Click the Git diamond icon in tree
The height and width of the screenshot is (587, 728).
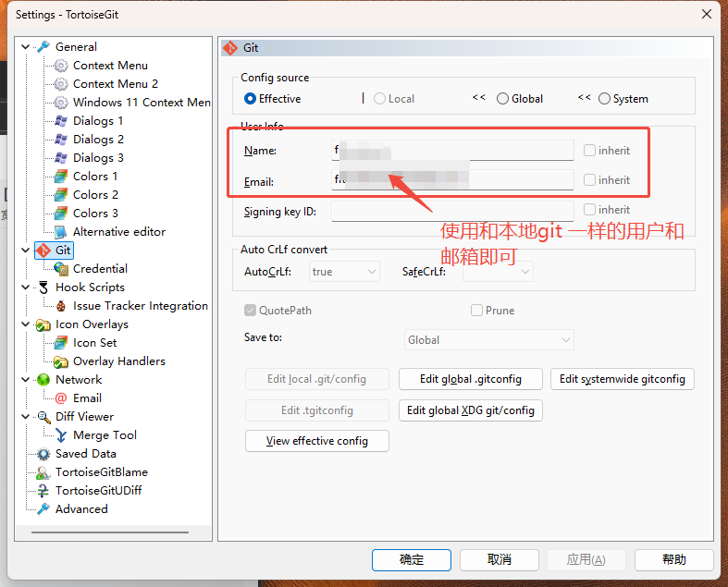pos(43,251)
